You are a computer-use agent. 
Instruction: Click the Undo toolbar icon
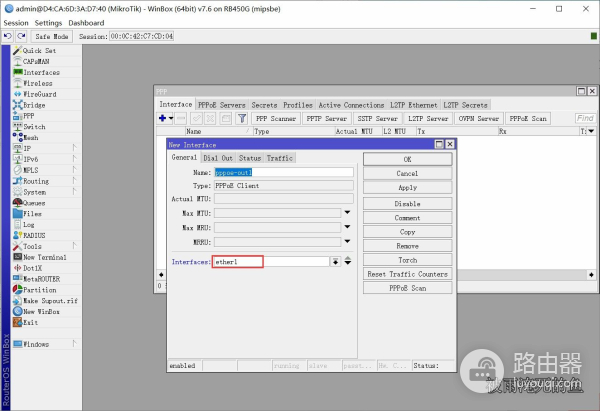[x=8, y=36]
